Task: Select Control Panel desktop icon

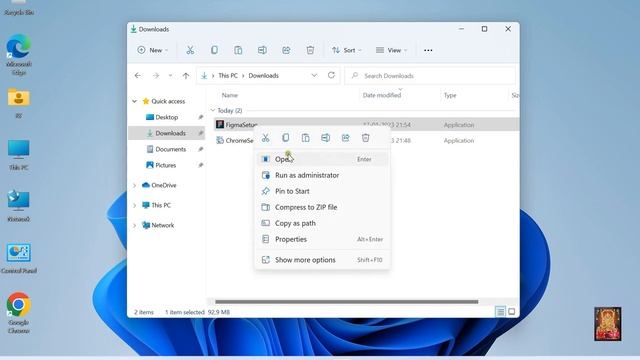Action: pyautogui.click(x=19, y=258)
